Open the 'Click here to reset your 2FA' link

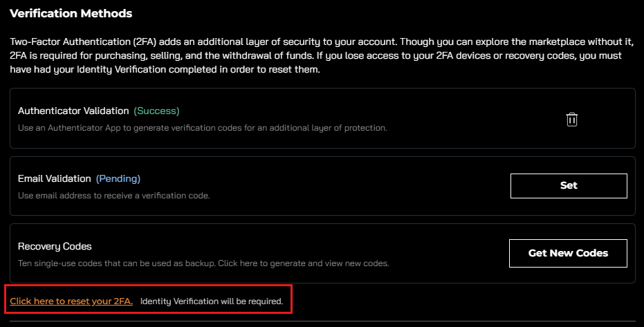[71, 301]
